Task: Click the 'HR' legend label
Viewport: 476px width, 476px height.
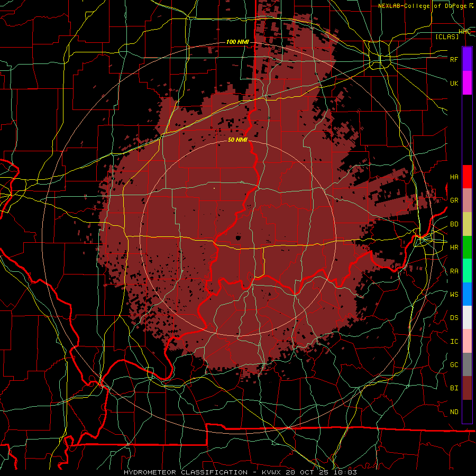Action: tap(454, 248)
